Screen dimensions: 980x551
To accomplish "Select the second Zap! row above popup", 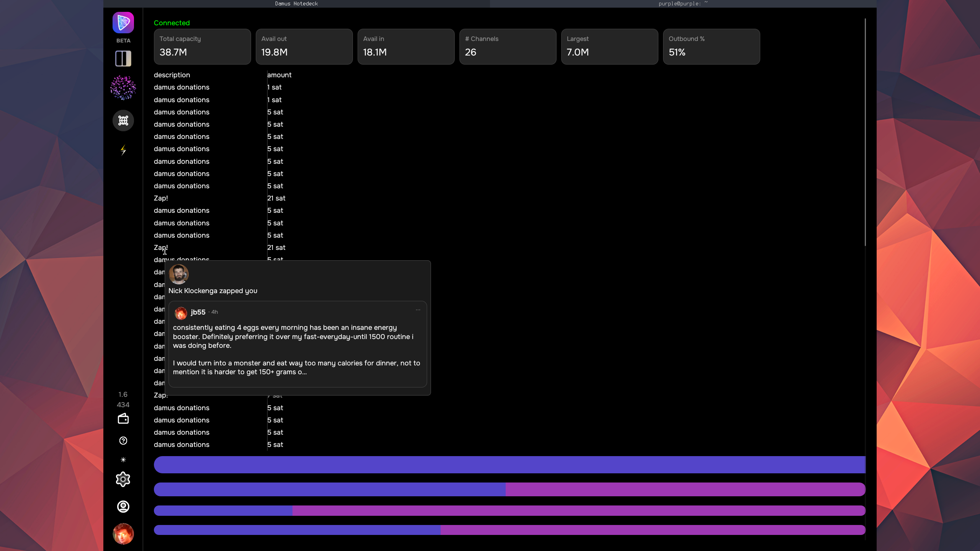I will [x=220, y=248].
